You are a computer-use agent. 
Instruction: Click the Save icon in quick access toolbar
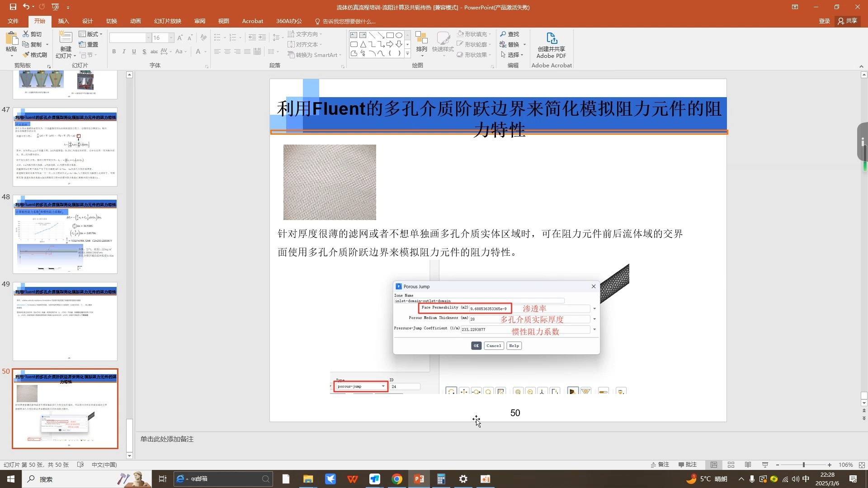pos(13,7)
